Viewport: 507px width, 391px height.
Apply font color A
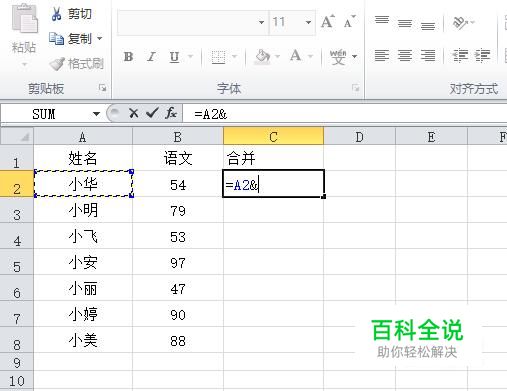click(296, 56)
